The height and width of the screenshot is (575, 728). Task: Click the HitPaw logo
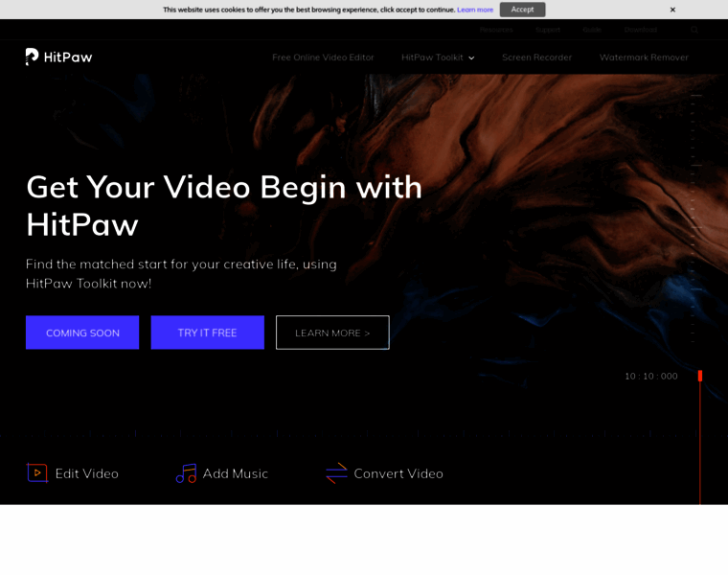pos(59,57)
